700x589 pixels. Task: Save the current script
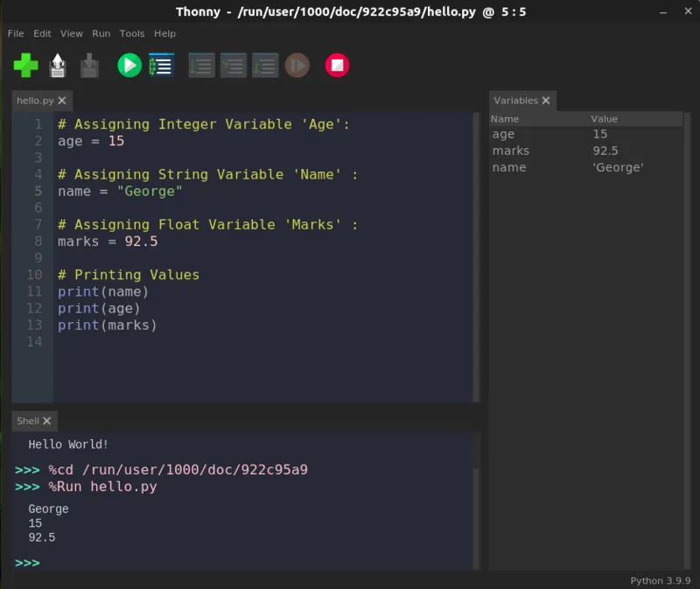click(89, 65)
